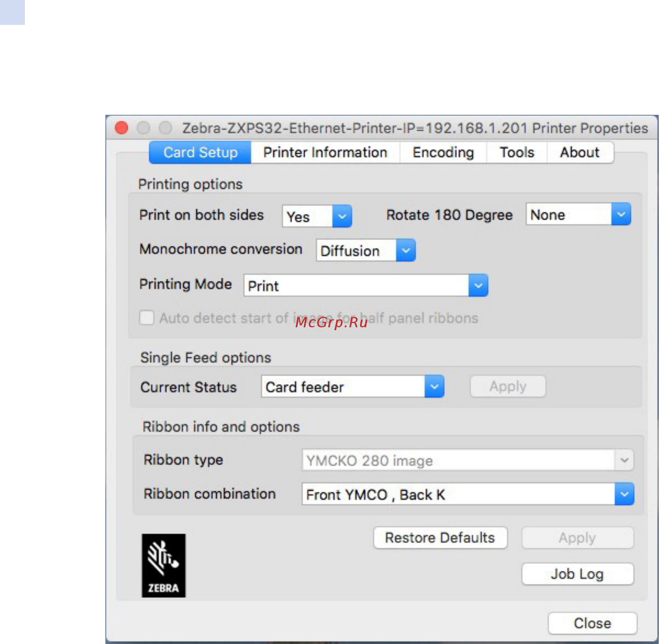Change the Monochrome conversion Diffusion dropdown

click(366, 251)
